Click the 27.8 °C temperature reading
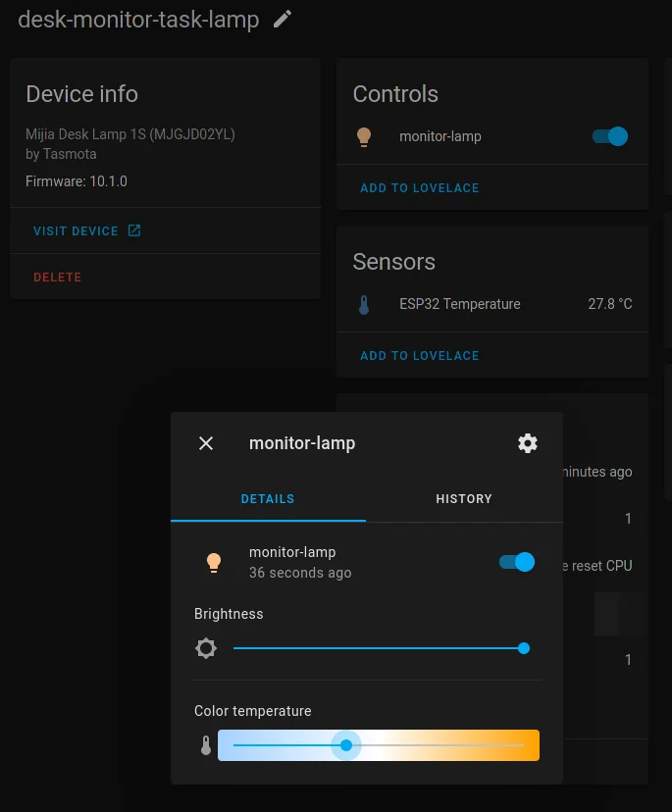This screenshot has height=812, width=672. click(610, 304)
